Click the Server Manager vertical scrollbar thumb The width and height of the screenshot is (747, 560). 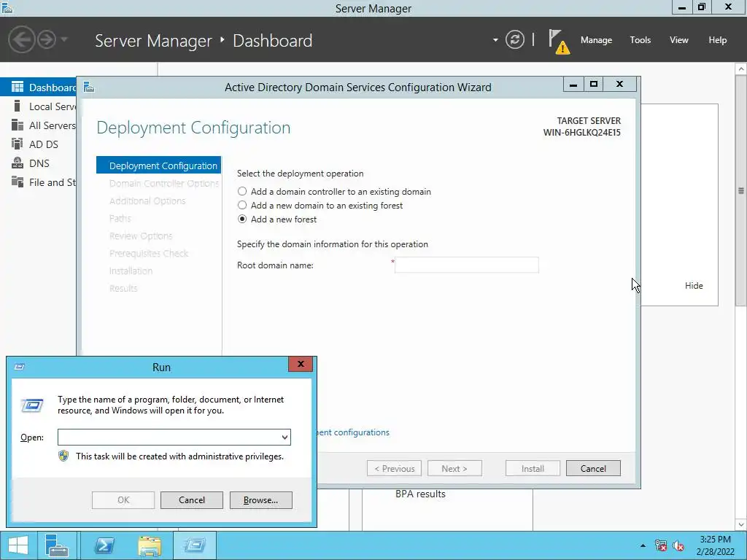point(741,190)
